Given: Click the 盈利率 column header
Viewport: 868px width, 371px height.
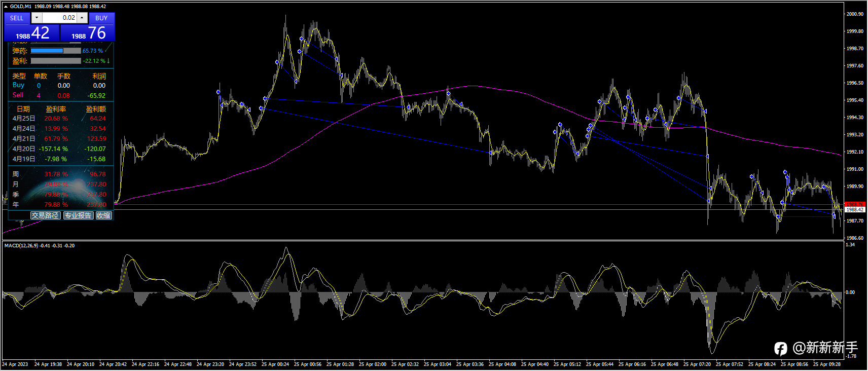Looking at the screenshot, I should [56, 109].
